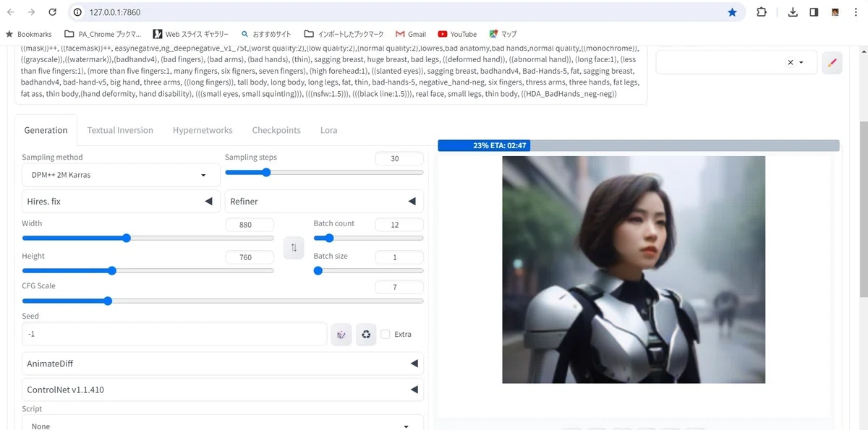Click the CFG Scale slider
This screenshot has width=868, height=430.
(223, 301)
